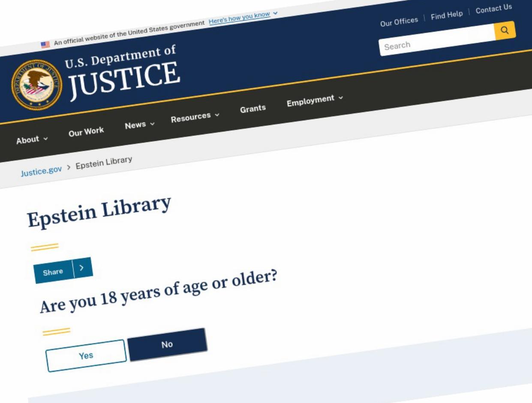Click the U.S. Department of Justice wordmark
Image resolution: width=532 pixels, height=403 pixels.
coord(122,71)
